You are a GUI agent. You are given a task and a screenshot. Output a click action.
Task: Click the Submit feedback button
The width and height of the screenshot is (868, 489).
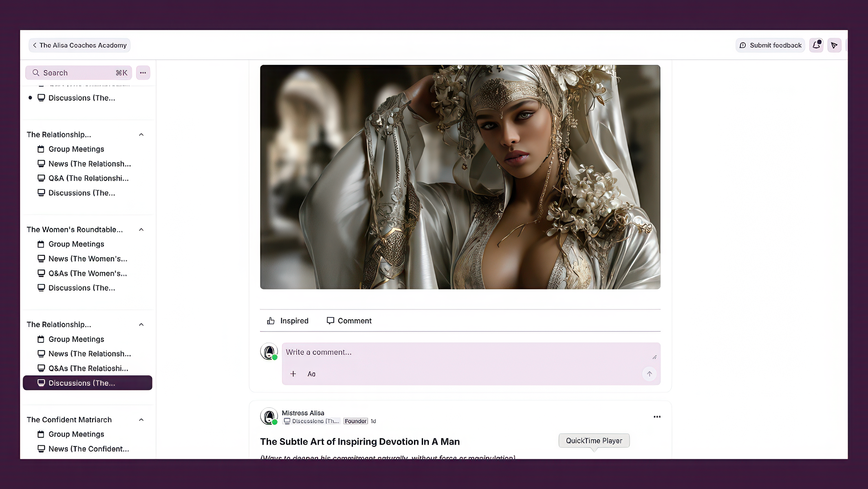point(770,45)
